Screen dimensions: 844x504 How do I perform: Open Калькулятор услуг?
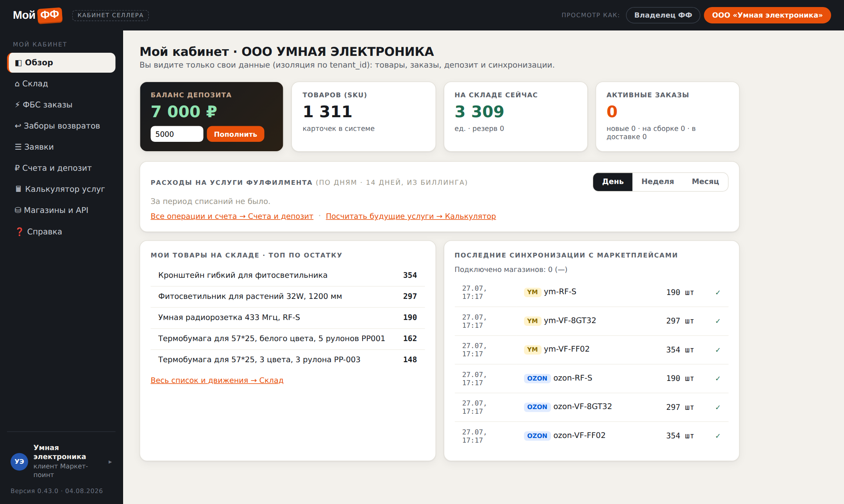pyautogui.click(x=61, y=189)
